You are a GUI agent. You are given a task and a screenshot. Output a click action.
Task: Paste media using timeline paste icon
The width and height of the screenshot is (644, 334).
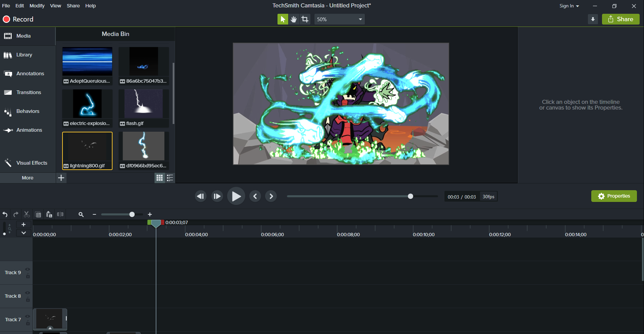pos(49,214)
